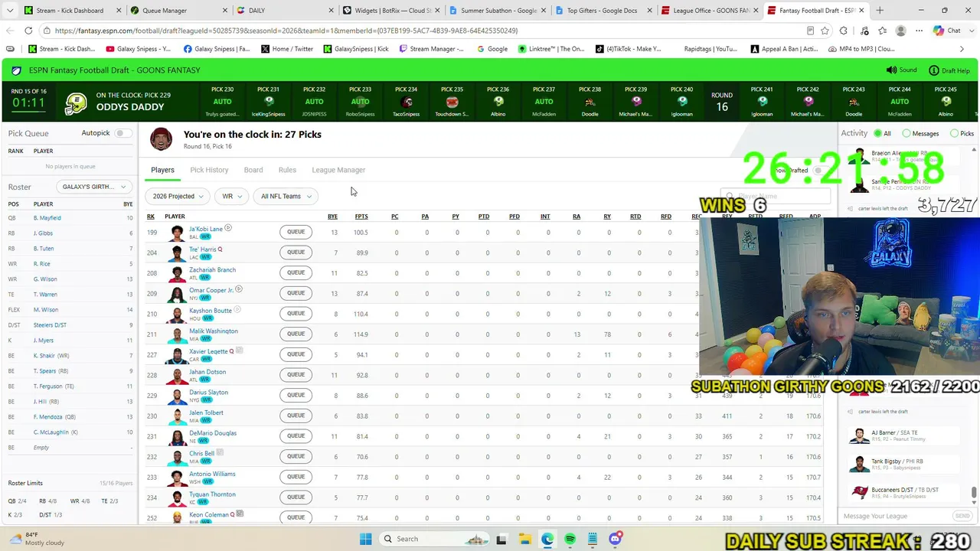Click the news icon beside Kayshon Boutte
980x551 pixels.
[x=237, y=310]
